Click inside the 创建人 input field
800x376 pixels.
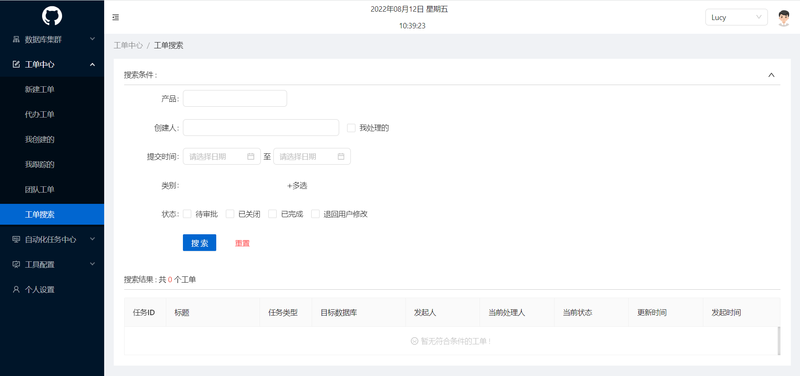pos(261,128)
